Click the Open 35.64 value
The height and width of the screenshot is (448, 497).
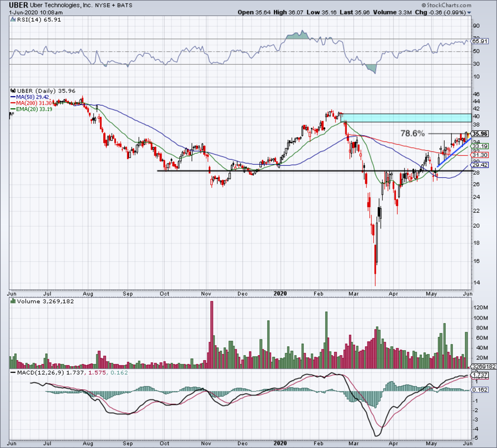pos(254,12)
